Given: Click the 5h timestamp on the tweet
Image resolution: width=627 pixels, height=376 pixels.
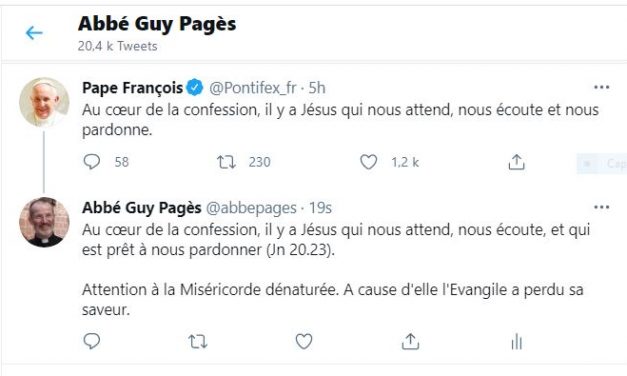Looking at the screenshot, I should pos(317,88).
